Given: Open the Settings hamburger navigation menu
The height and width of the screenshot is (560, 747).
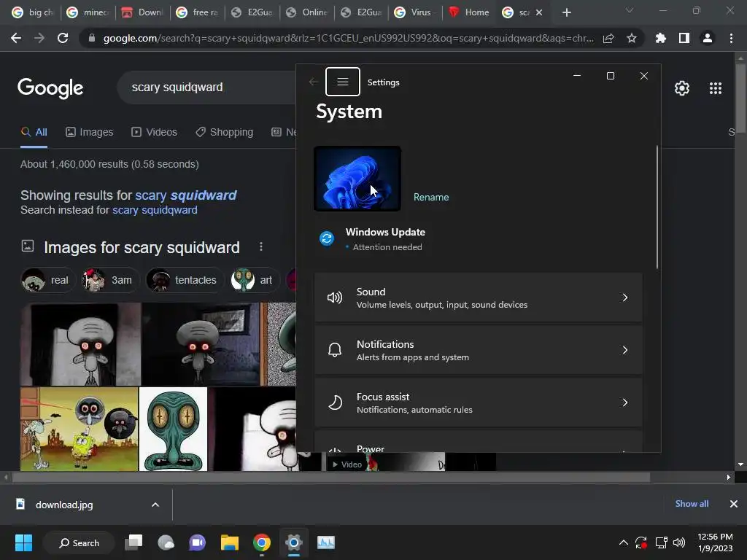Looking at the screenshot, I should click(343, 82).
